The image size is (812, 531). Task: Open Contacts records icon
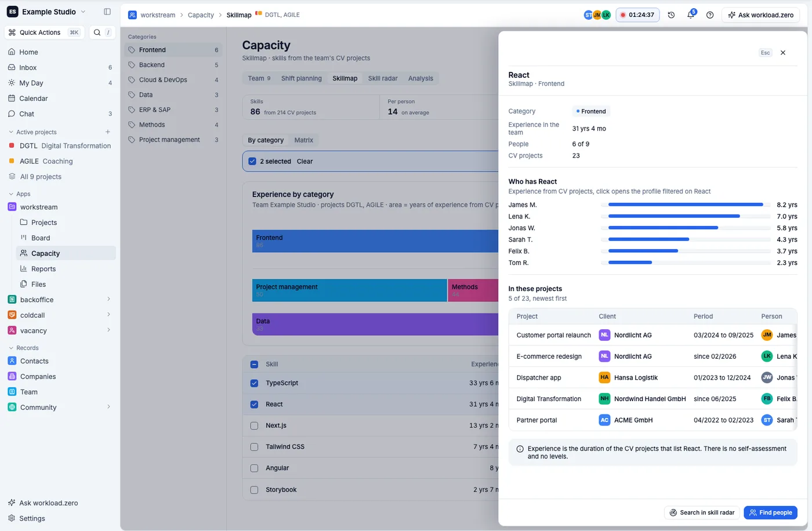click(x=12, y=361)
